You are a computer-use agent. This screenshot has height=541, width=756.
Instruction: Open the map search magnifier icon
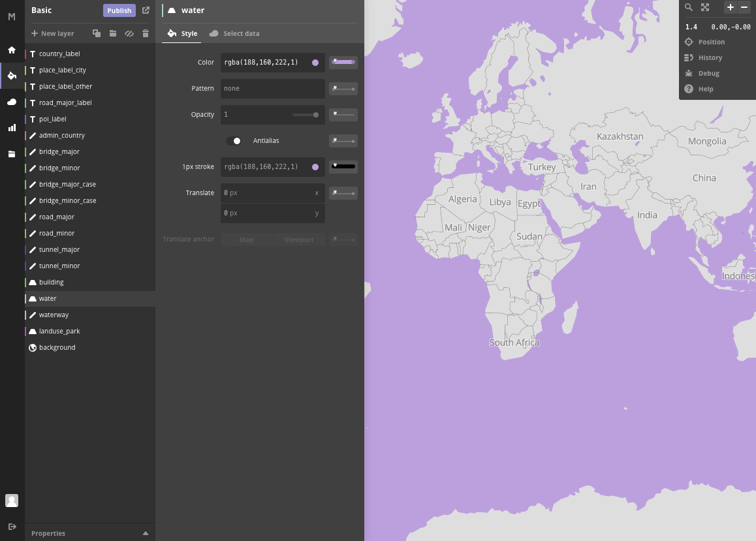pyautogui.click(x=689, y=7)
